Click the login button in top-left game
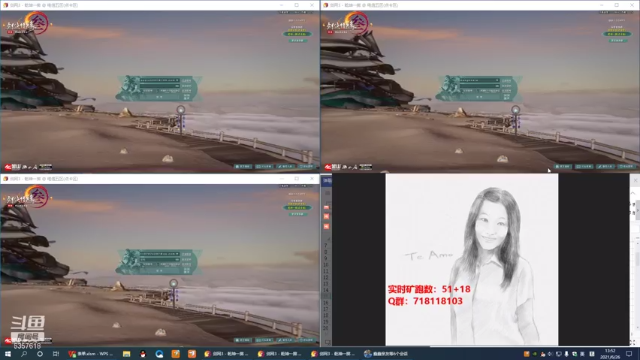The height and width of the screenshot is (360, 640). pos(159,97)
